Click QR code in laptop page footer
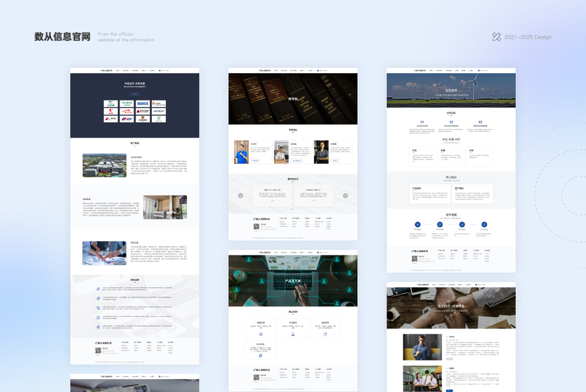Viewport: 586px width, 392px height. pos(256,378)
